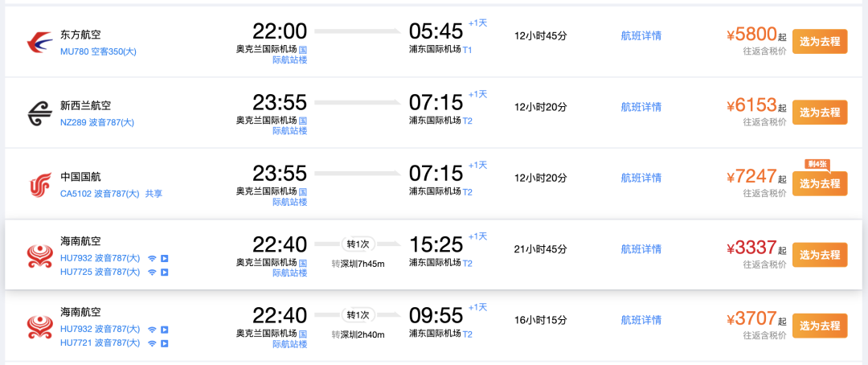Select the ¥5800 China Eastern flight as outbound
The height and width of the screenshot is (365, 868).
click(x=819, y=42)
